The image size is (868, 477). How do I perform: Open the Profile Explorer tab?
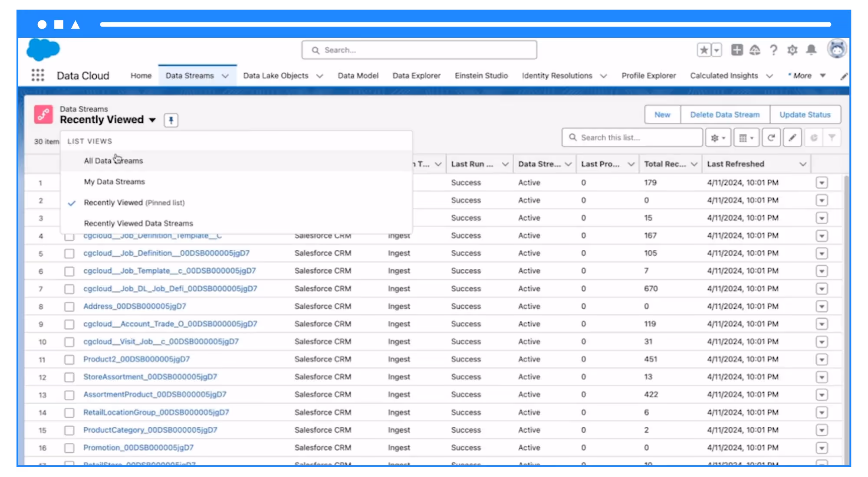[649, 76]
